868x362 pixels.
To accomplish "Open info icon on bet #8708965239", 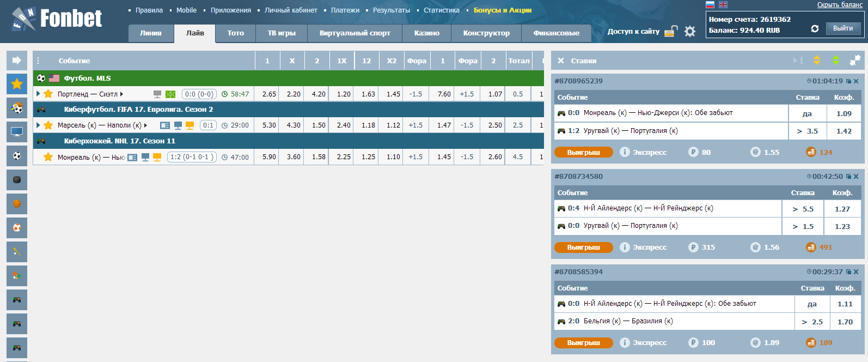I will [x=625, y=152].
